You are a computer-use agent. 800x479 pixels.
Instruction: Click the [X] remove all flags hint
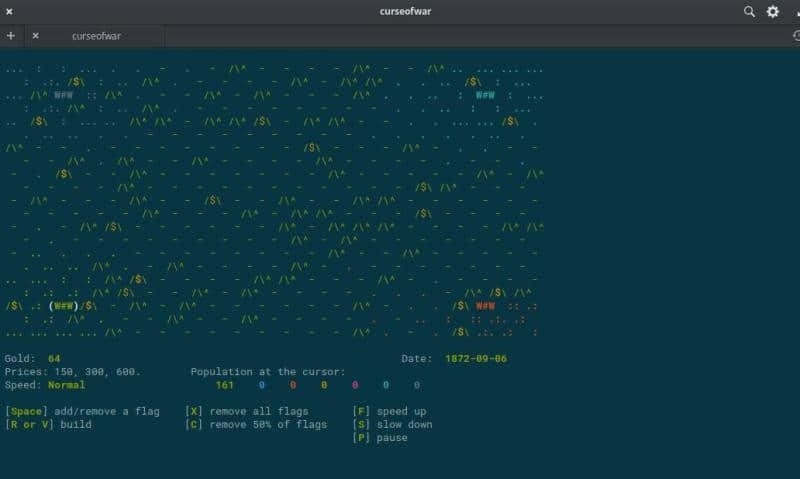260,411
